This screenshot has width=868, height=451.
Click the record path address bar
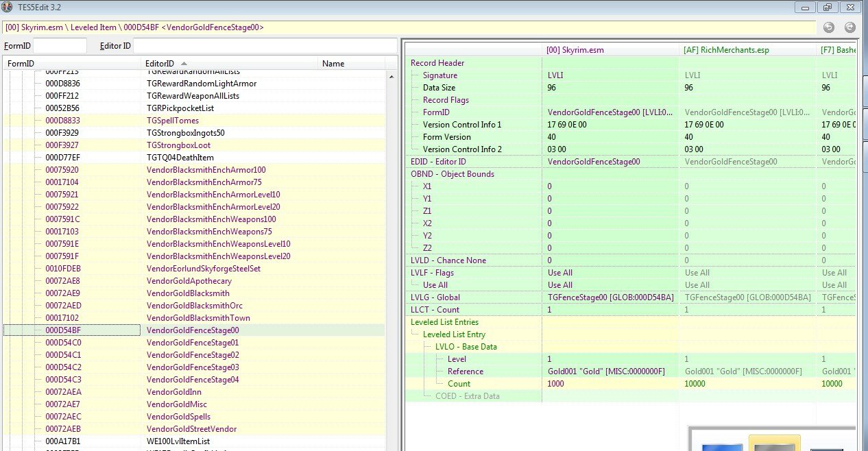coord(409,27)
